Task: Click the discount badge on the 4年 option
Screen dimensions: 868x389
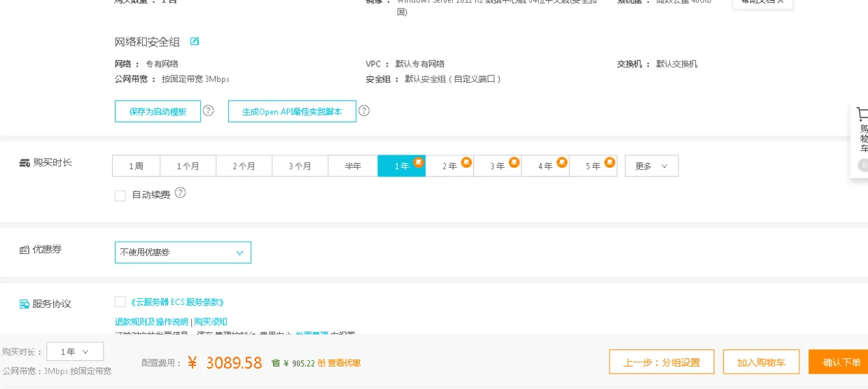Action: tap(561, 162)
